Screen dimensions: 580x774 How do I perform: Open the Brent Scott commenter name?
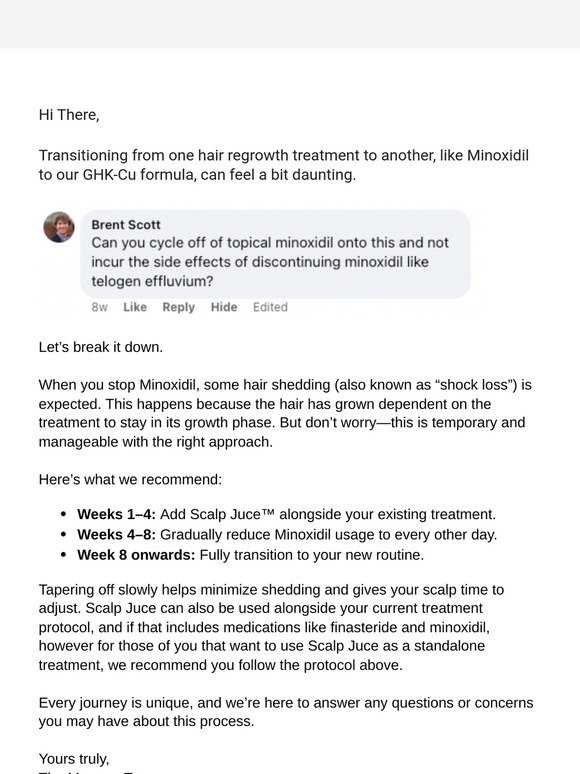(126, 225)
